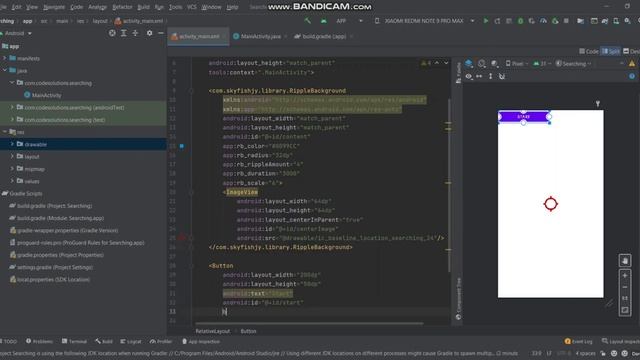Image resolution: width=640 pixels, height=360 pixels.
Task: Open the project panel gear options
Action: pos(149,33)
